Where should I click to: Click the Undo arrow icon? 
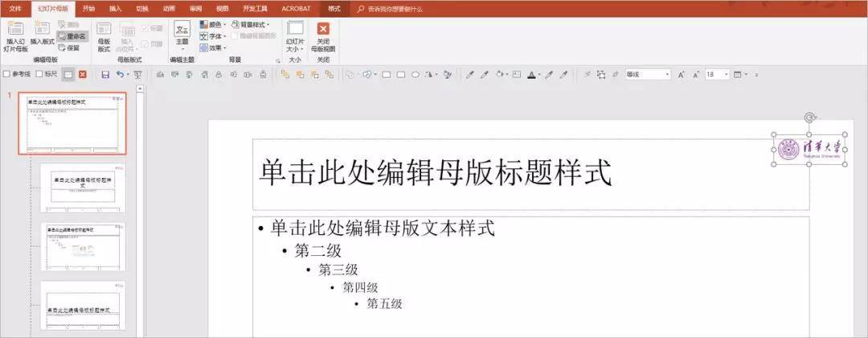click(x=120, y=74)
